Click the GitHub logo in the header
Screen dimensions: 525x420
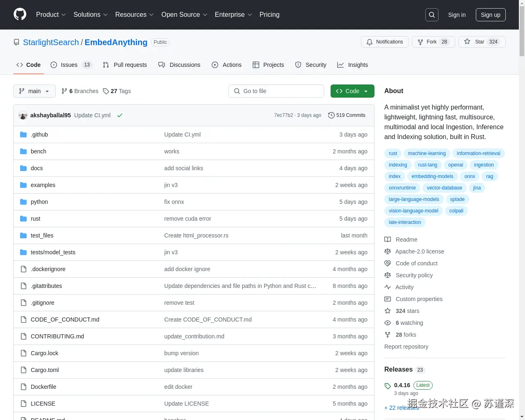pos(20,15)
